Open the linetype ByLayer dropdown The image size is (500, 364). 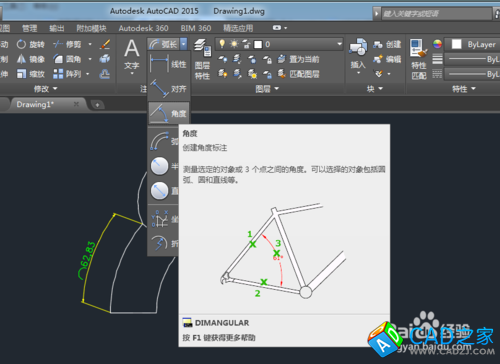[x=473, y=74]
